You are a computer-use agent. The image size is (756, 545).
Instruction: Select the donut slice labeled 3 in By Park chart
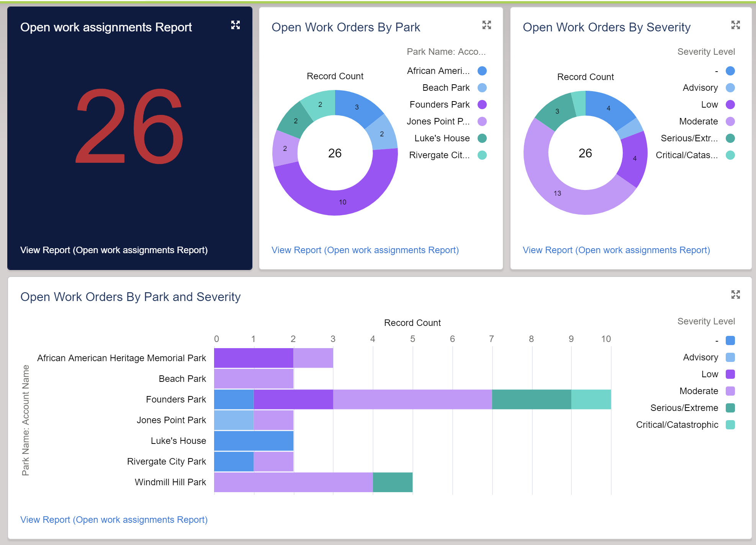357,107
